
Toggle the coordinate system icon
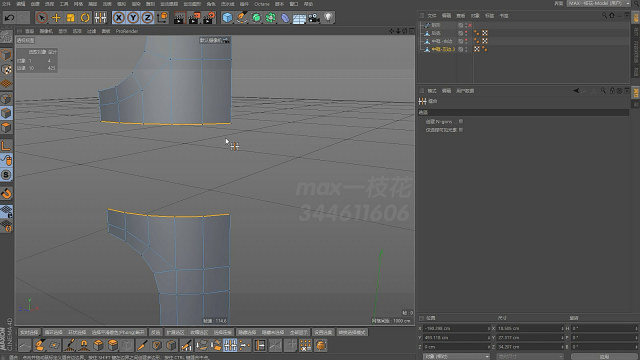(x=162, y=18)
